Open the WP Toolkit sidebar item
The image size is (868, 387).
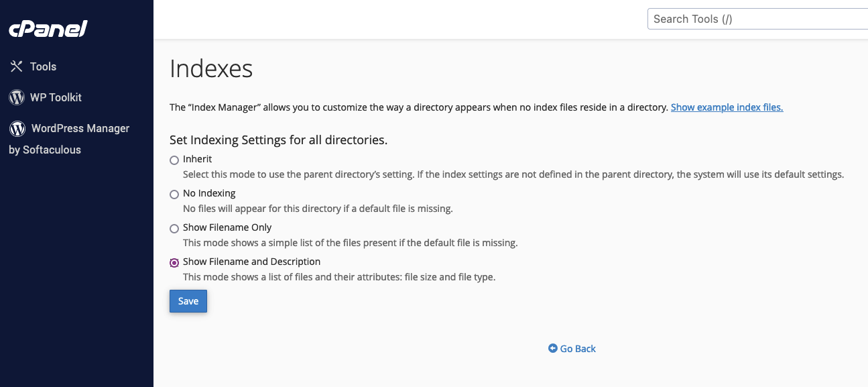(x=56, y=97)
